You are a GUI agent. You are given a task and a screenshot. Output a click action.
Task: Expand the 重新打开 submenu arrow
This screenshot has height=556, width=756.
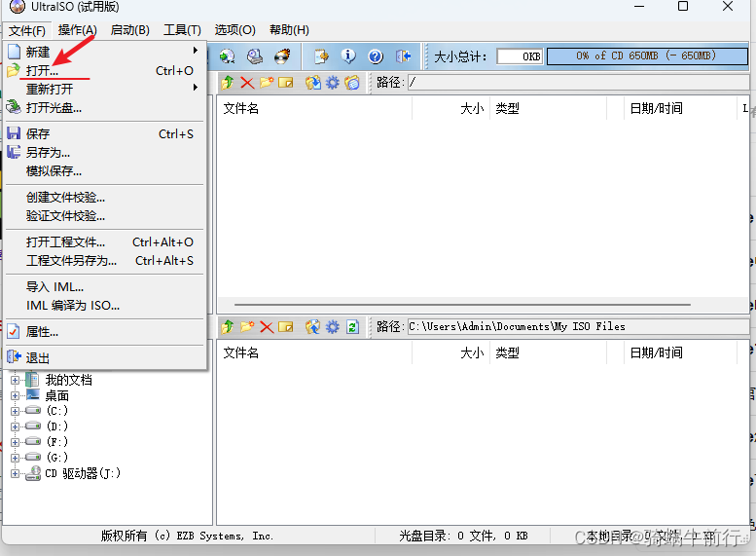[196, 88]
